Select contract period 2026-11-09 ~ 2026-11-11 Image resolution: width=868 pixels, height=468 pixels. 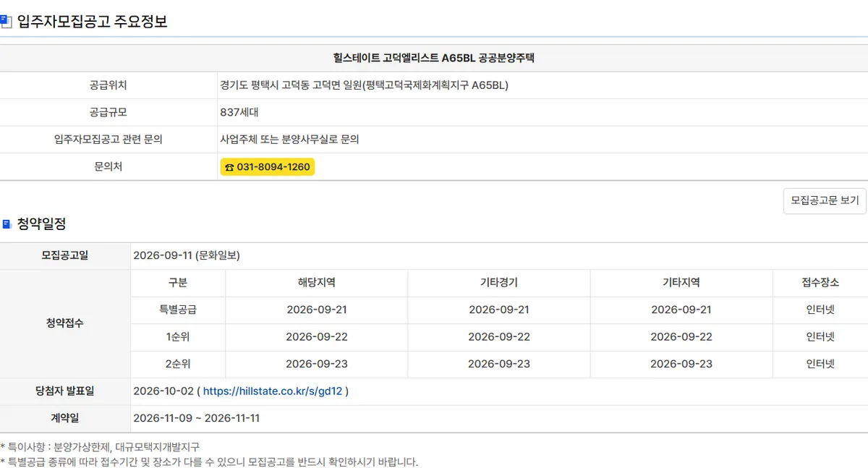(197, 418)
